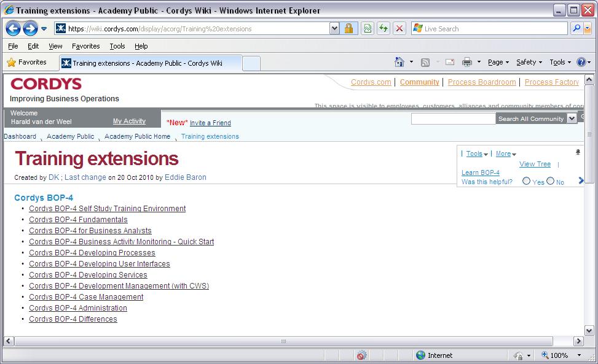Open search provider dropdown arrow

(588, 29)
